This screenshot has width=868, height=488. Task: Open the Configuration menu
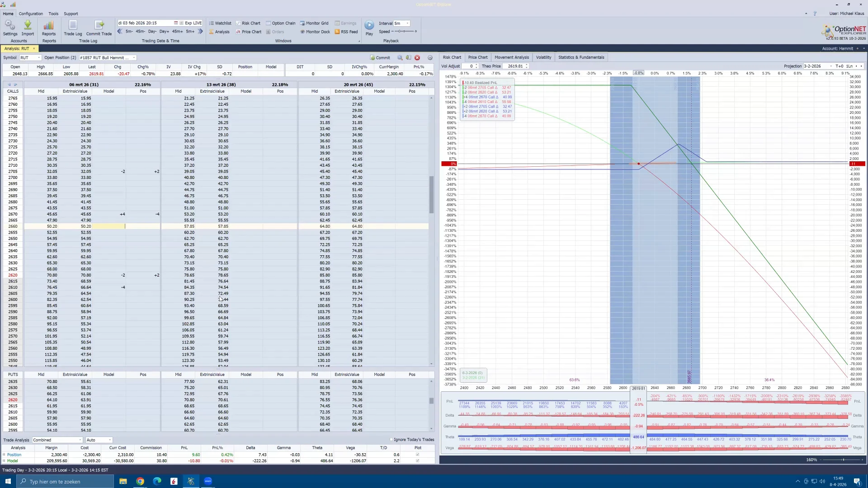[31, 14]
